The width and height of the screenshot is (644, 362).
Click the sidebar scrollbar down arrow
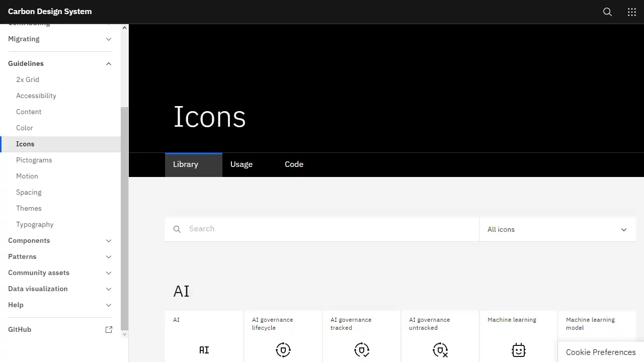pyautogui.click(x=125, y=334)
